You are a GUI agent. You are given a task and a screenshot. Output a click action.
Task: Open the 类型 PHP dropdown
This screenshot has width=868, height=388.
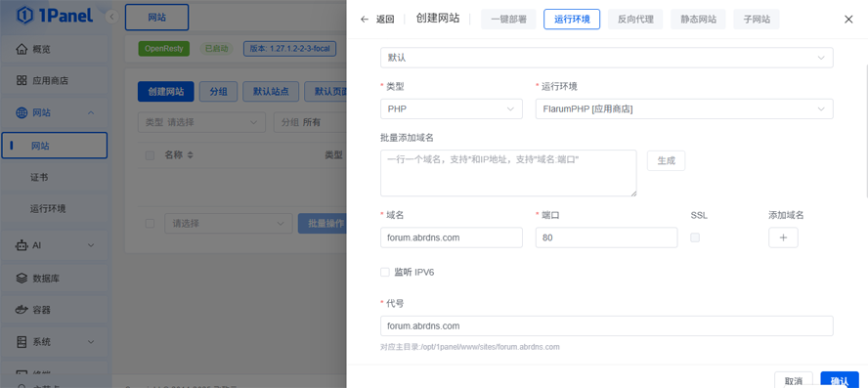pyautogui.click(x=452, y=109)
